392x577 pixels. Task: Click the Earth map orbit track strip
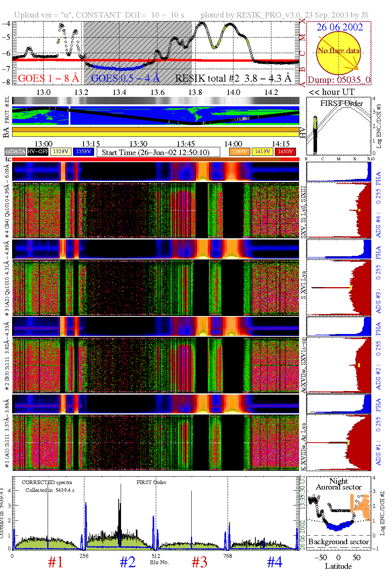click(x=155, y=115)
